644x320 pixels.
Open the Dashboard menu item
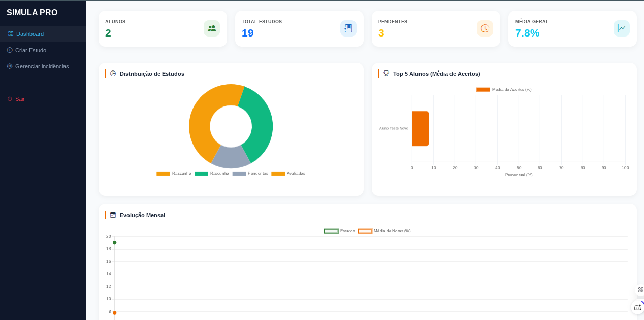(43, 34)
